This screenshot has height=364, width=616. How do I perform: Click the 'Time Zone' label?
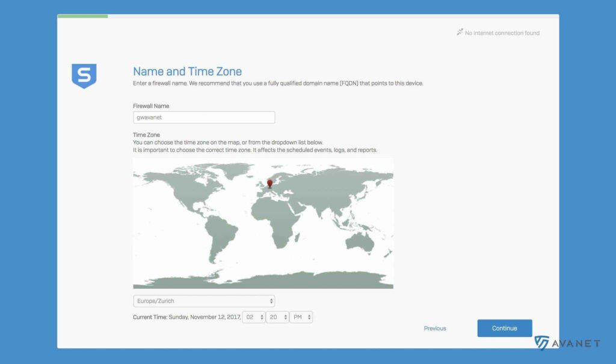(146, 135)
